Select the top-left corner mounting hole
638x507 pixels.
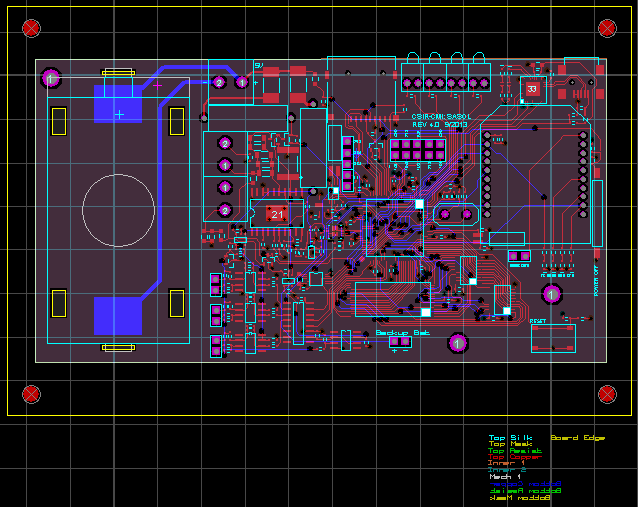point(32,27)
